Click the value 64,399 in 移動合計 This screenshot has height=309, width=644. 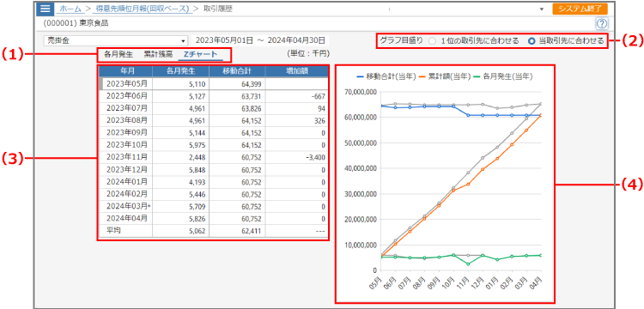(x=251, y=84)
